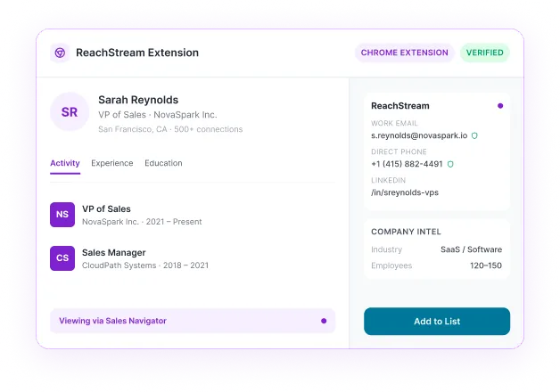560x392 pixels.
Task: Click the ReachStream Extension title
Action: (x=137, y=53)
